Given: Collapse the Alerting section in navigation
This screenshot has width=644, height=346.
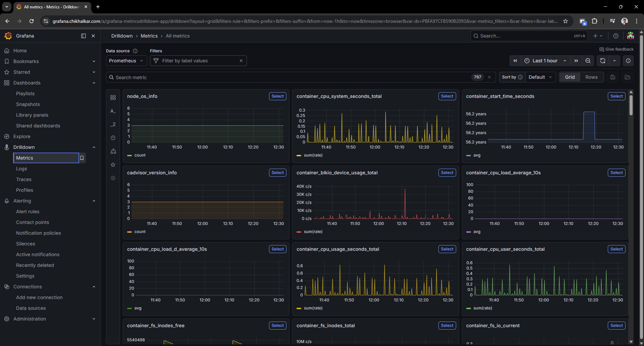Looking at the screenshot, I should (x=94, y=201).
